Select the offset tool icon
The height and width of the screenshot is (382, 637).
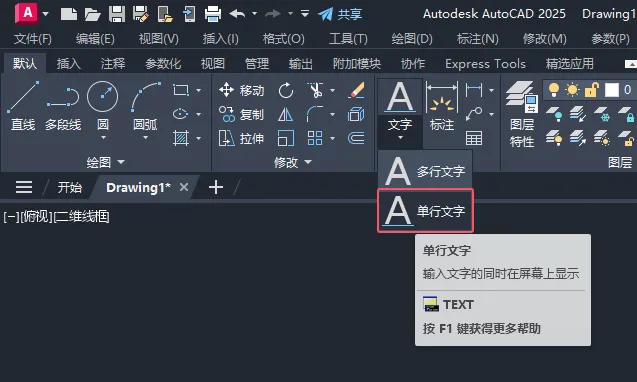[x=356, y=139]
